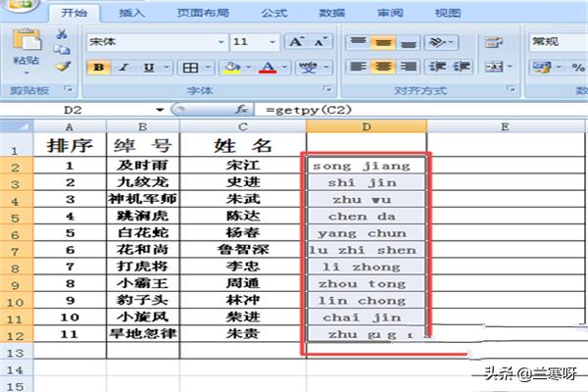Switch to the 插入 tab

pyautogui.click(x=132, y=13)
